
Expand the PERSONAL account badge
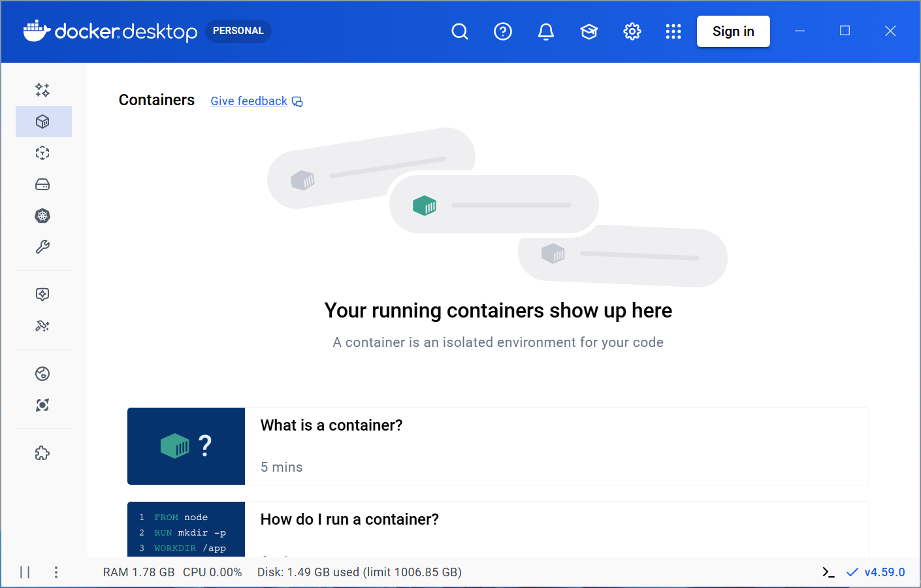pyautogui.click(x=238, y=30)
